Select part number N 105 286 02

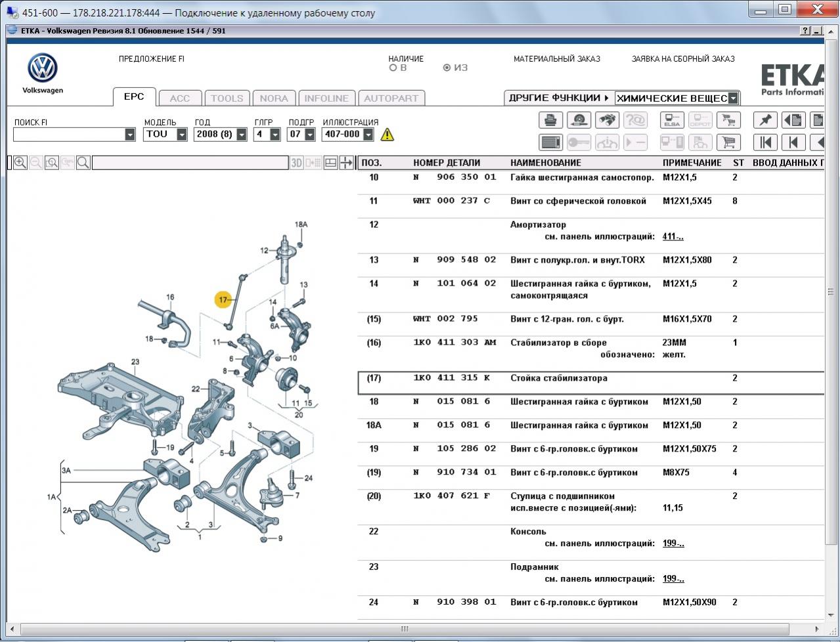(454, 449)
